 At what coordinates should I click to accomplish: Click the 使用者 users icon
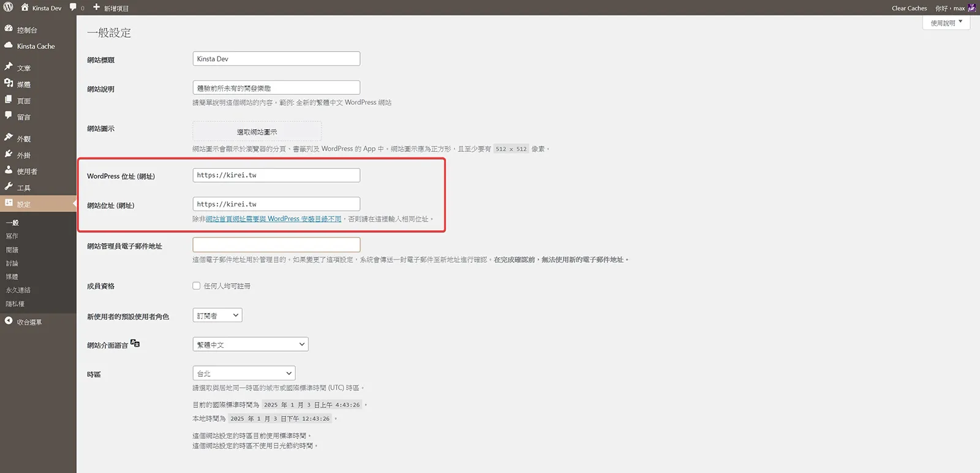(x=9, y=170)
